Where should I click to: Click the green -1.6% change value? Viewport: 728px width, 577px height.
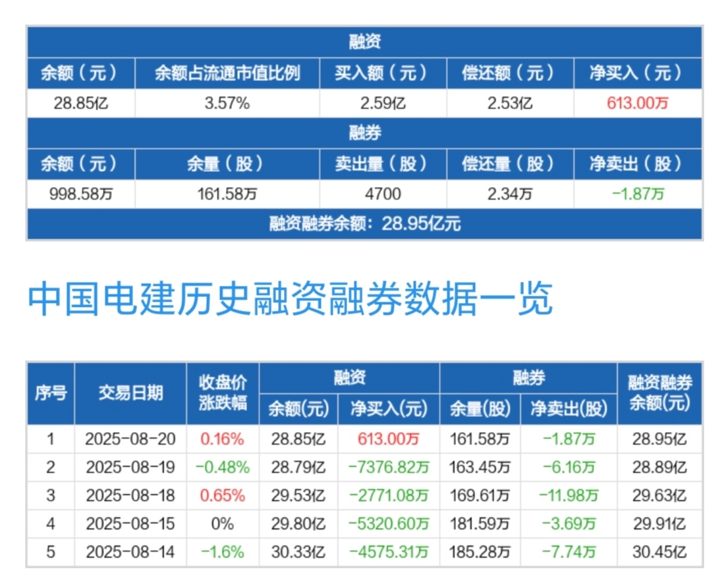[x=223, y=553]
